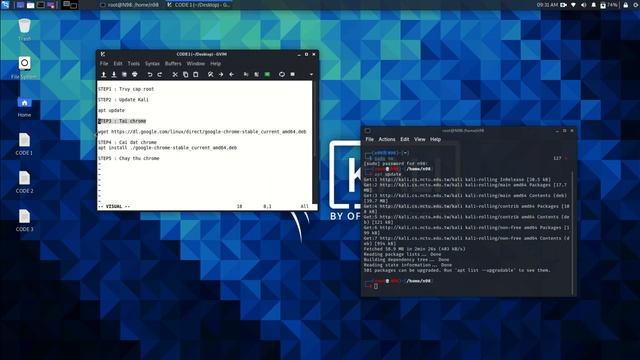Click the clock showing 09:31 AM
This screenshot has height=360, width=640.
tap(547, 5)
